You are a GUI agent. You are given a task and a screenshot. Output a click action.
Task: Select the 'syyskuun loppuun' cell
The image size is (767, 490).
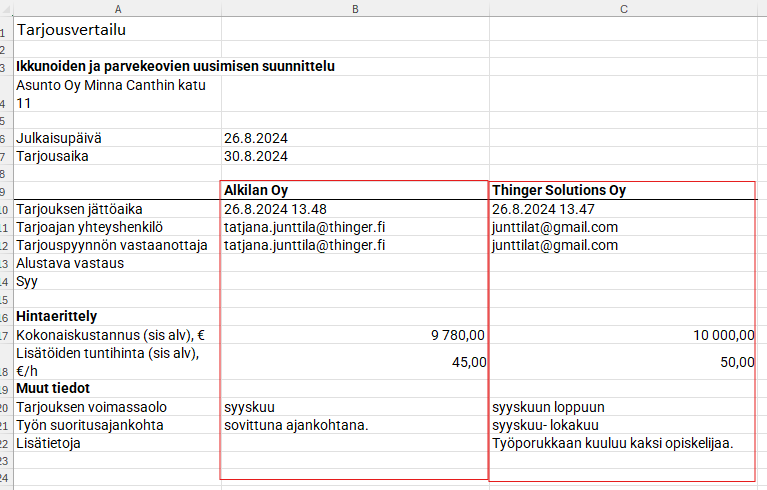coord(624,407)
